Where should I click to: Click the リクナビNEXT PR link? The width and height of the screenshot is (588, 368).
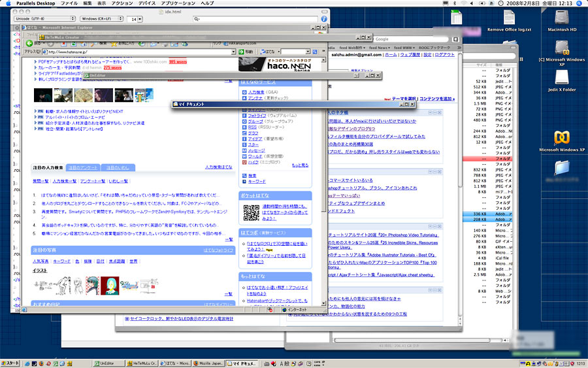tap(84, 111)
